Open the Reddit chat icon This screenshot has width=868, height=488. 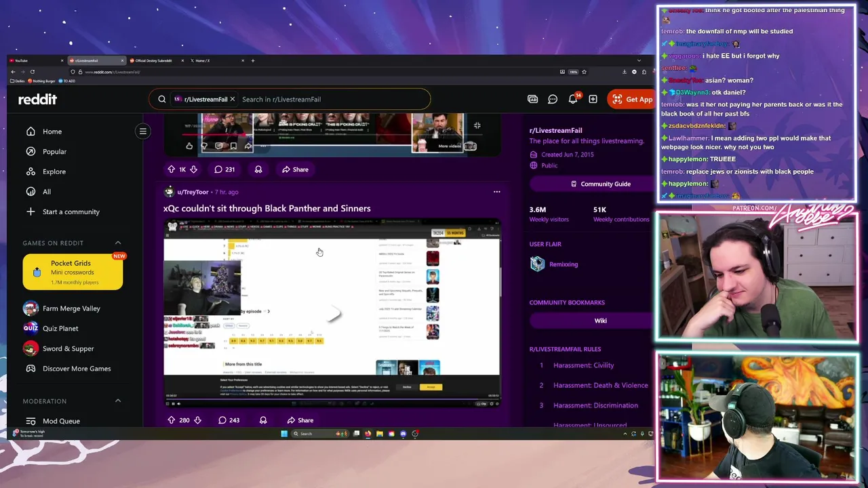coord(553,99)
